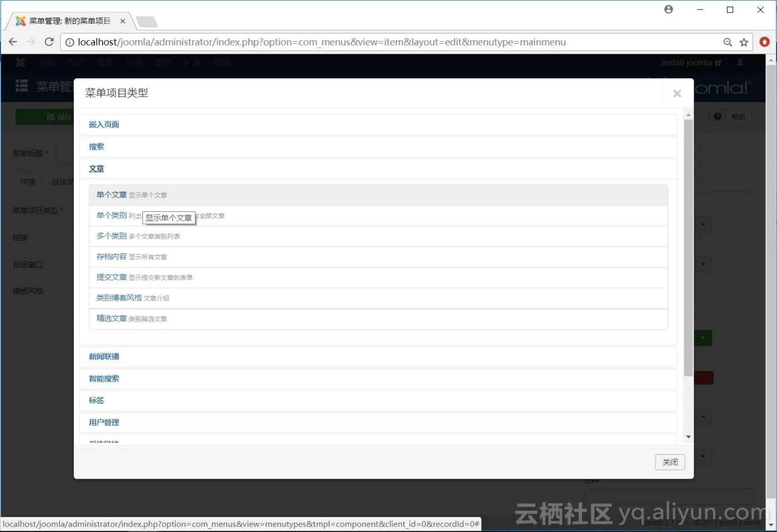777x532 pixels.
Task: Select the 存档内容 menu item type
Action: tap(378, 256)
